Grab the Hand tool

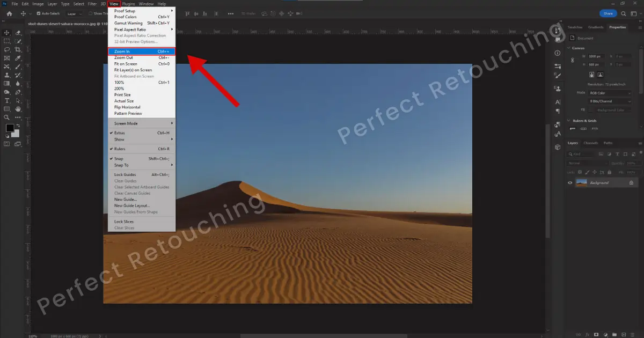coord(18,108)
